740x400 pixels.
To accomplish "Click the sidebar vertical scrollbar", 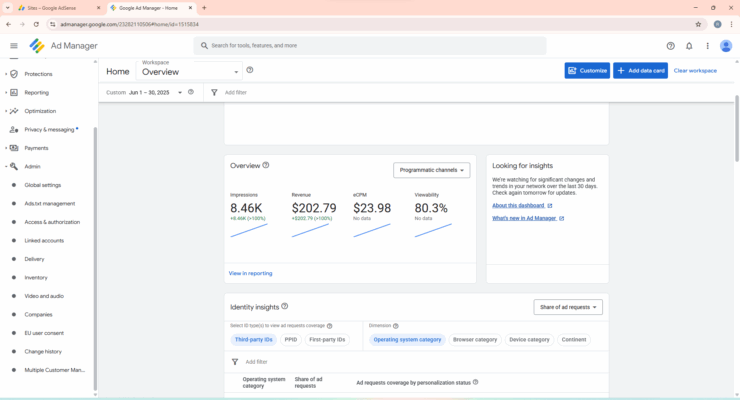I will coord(95,258).
